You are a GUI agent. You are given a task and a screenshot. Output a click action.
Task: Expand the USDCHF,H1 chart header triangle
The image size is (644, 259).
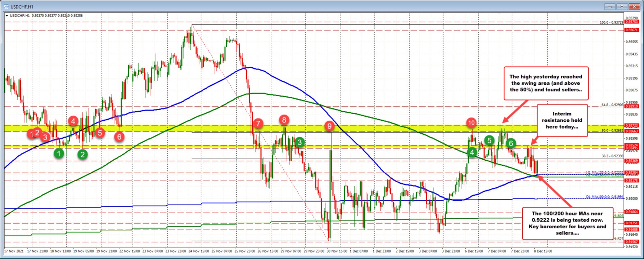6,15
